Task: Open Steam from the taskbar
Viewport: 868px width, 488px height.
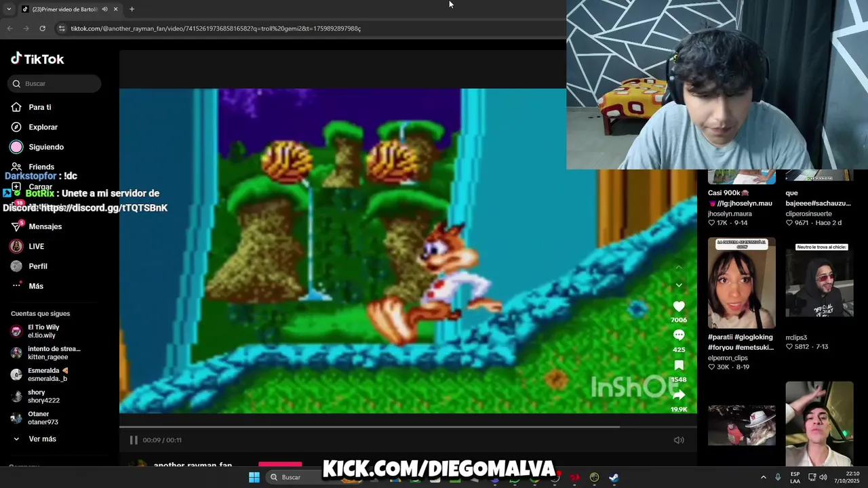Action: coord(613,477)
